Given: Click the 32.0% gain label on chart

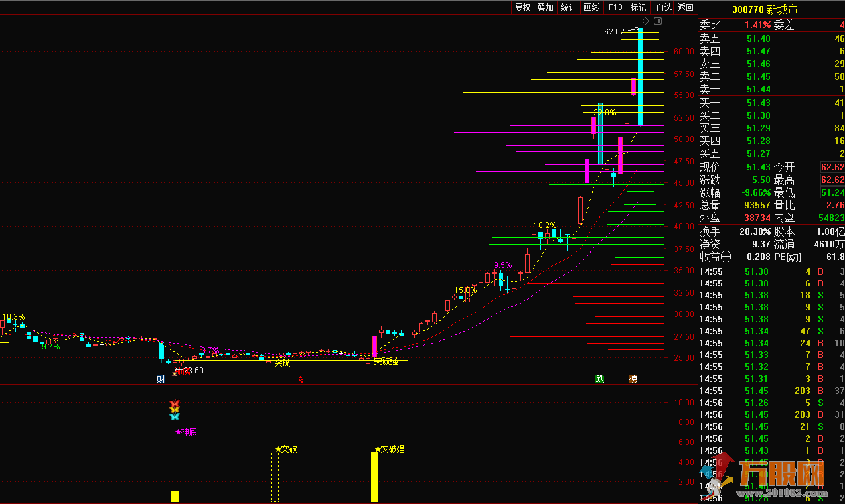Looking at the screenshot, I should coord(605,113).
